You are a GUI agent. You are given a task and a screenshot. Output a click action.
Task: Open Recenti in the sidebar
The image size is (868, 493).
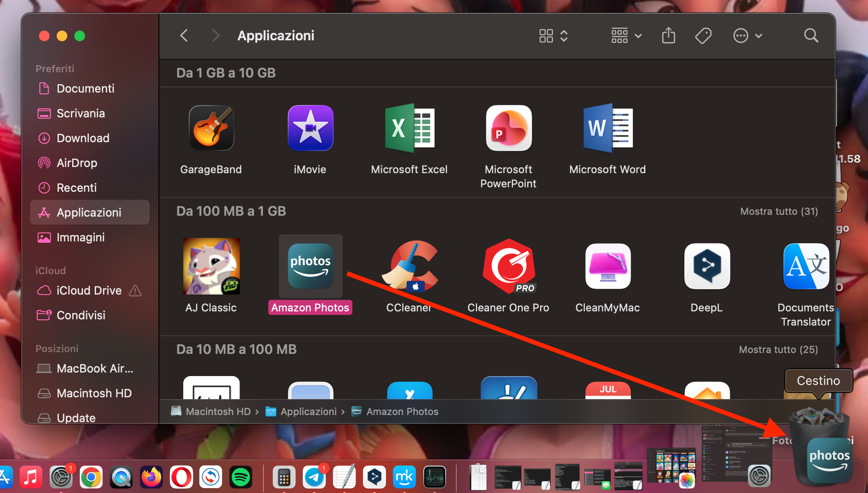point(89,188)
